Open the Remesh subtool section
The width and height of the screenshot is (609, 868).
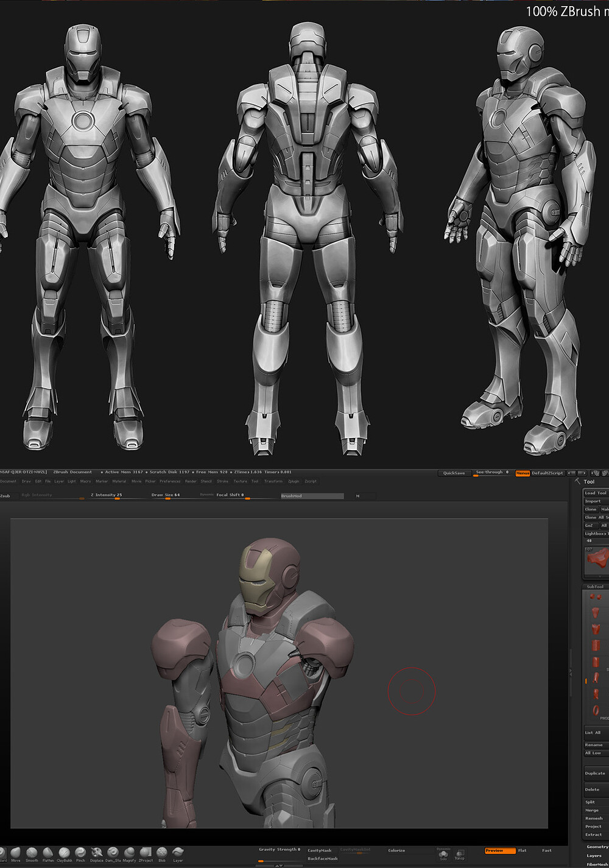[x=594, y=818]
